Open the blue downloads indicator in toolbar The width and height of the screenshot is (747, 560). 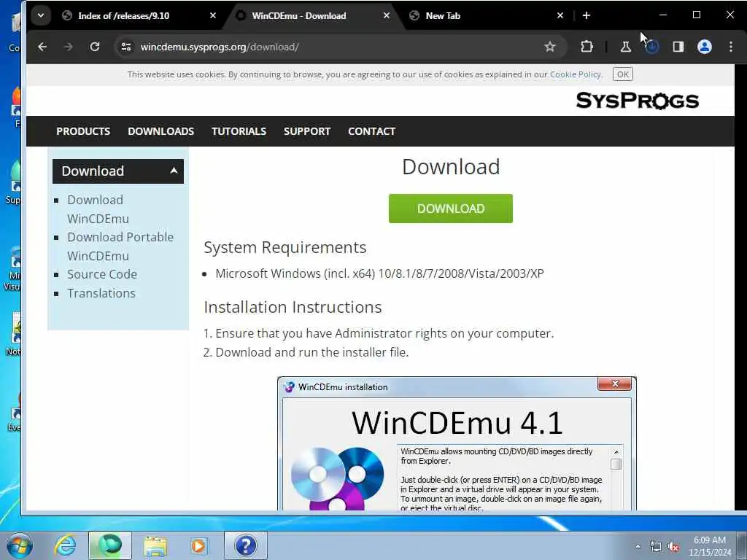coord(651,47)
